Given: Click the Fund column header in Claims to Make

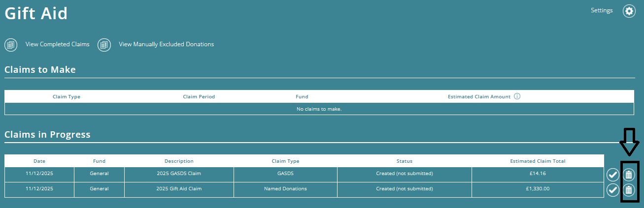Looking at the screenshot, I should tap(302, 96).
